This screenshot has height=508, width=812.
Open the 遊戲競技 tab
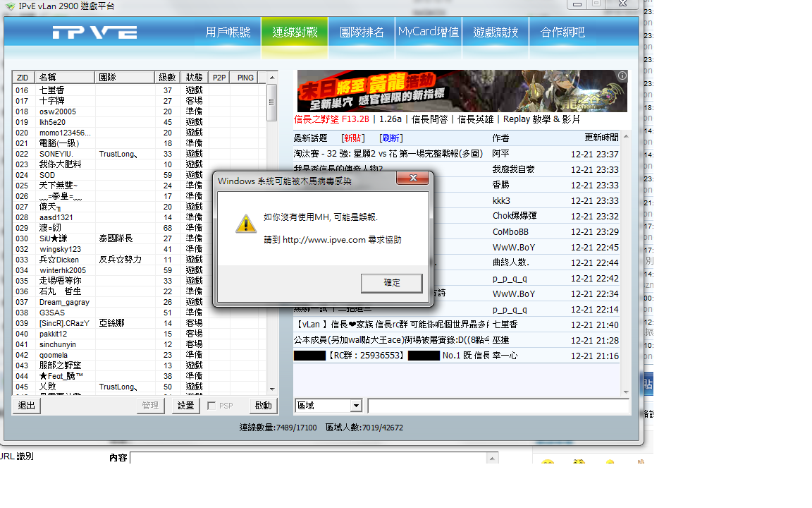pos(496,32)
